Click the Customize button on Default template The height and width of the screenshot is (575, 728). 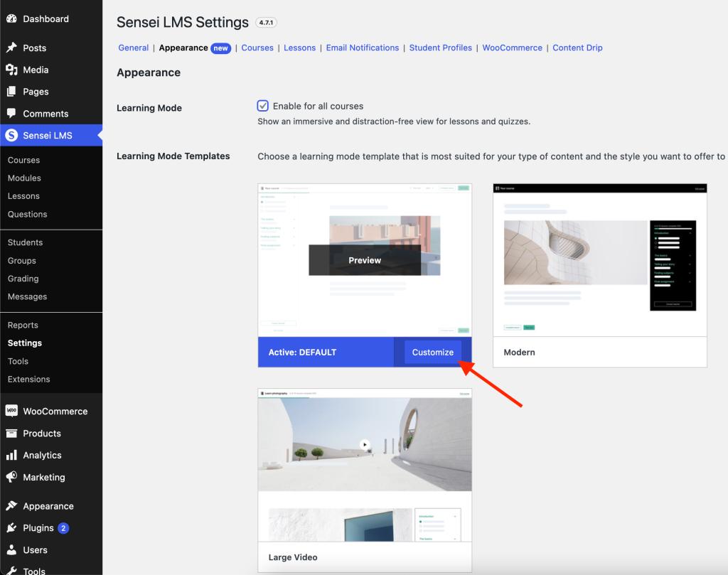tap(433, 353)
